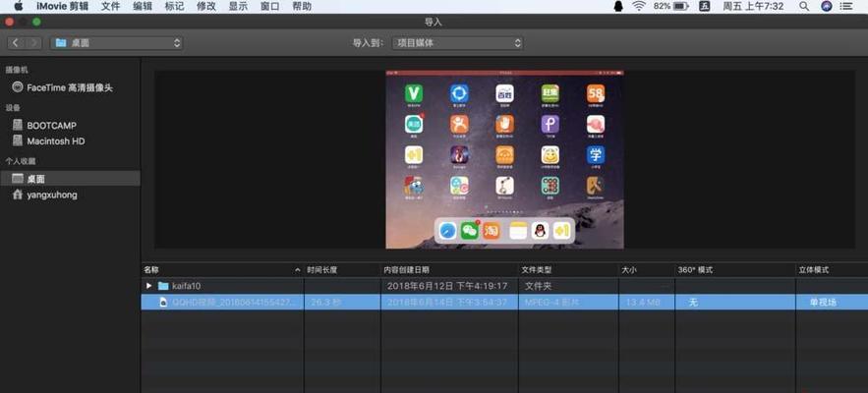
Task: Click the BOOTCAMP drive icon
Action: 18,125
